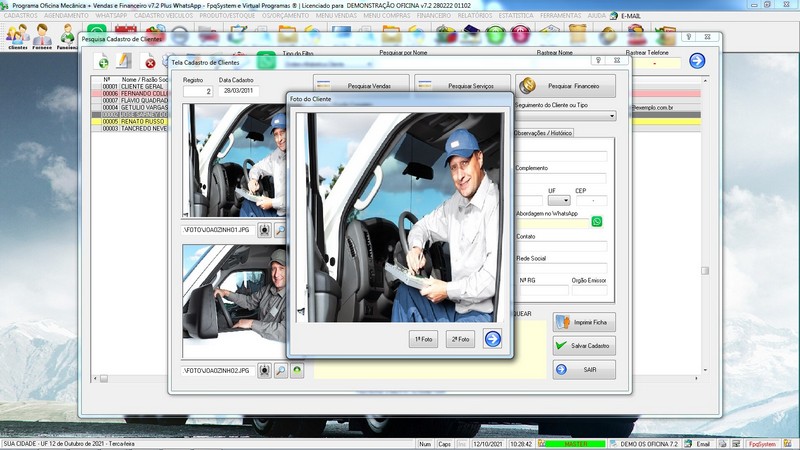Click Salvar Cadastro button
The height and width of the screenshot is (450, 800).
[x=584, y=345]
